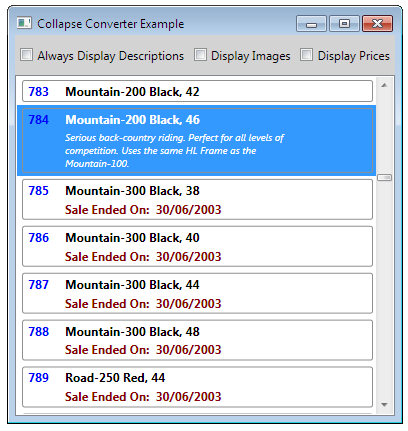408x431 pixels.
Task: Click the Mountain-200 description text
Action: click(x=174, y=151)
